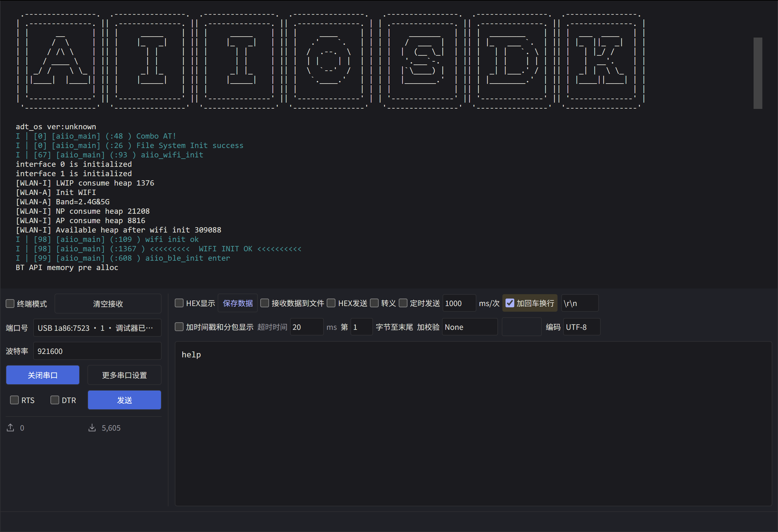
Task: Toggle the HEX显示 checkbox
Action: click(x=179, y=303)
